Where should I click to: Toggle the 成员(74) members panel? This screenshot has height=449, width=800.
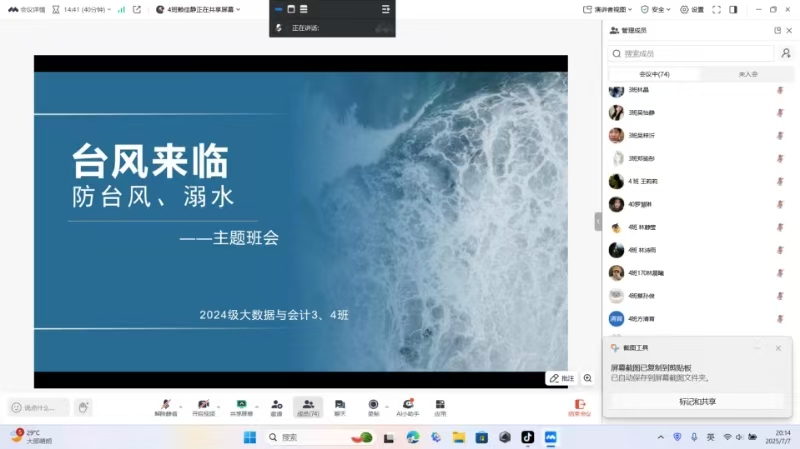pyautogui.click(x=308, y=405)
